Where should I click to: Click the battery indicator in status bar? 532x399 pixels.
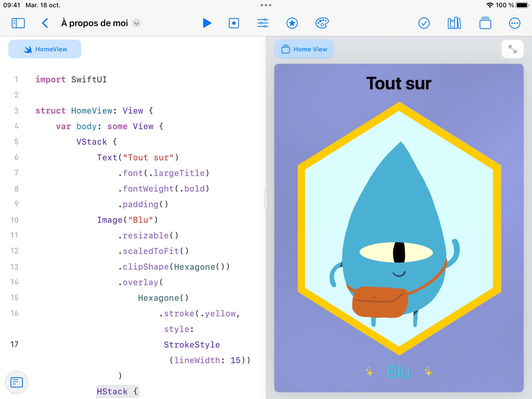(x=522, y=5)
